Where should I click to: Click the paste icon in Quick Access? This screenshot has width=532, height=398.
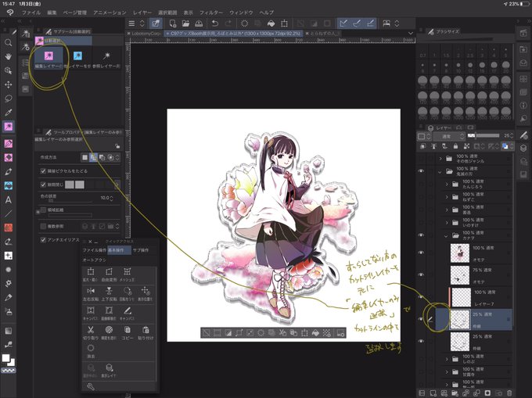coord(146,329)
